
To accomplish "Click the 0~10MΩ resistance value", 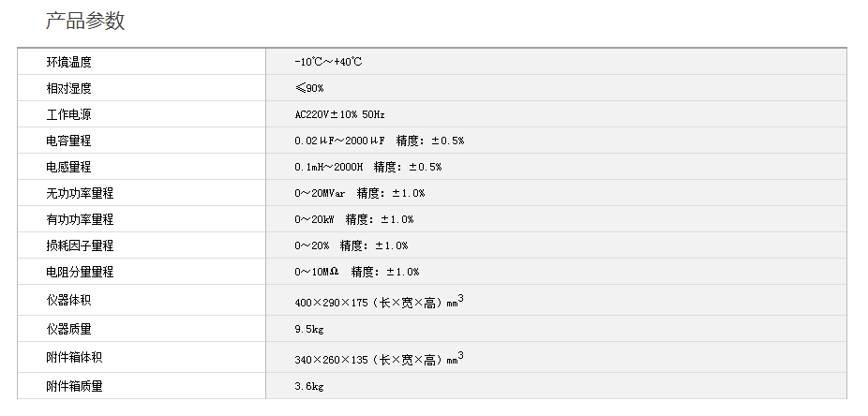I will coord(316,272).
